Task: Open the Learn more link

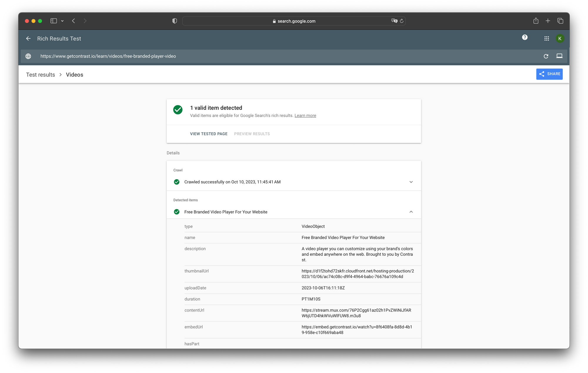Action: click(305, 116)
